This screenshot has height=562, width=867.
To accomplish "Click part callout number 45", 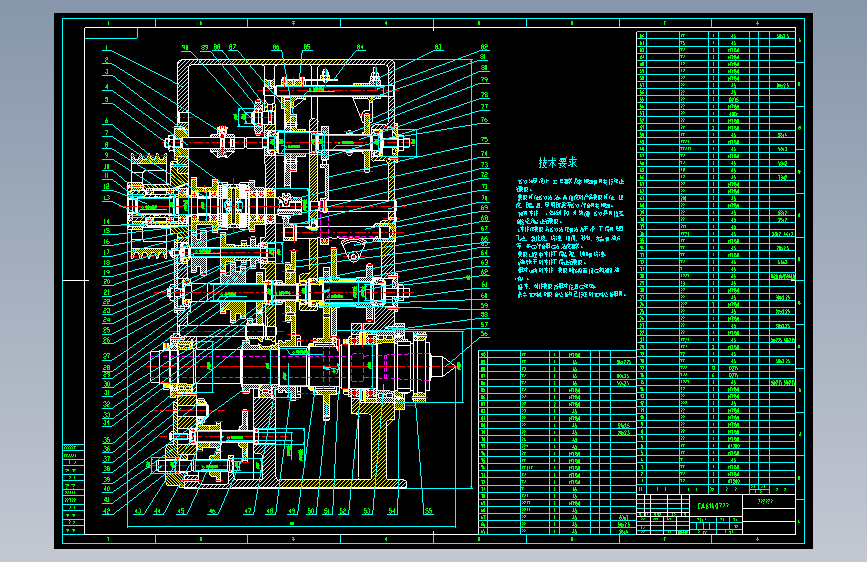I will click(181, 511).
